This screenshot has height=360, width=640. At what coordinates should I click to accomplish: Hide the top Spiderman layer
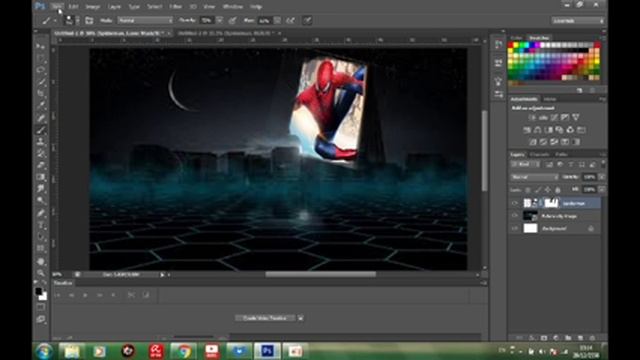click(x=515, y=203)
